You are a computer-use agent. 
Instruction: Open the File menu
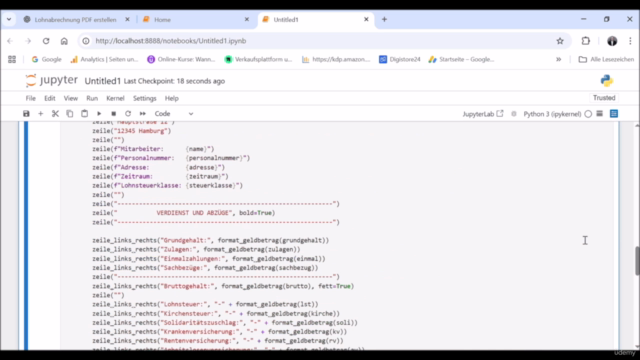pos(31,98)
